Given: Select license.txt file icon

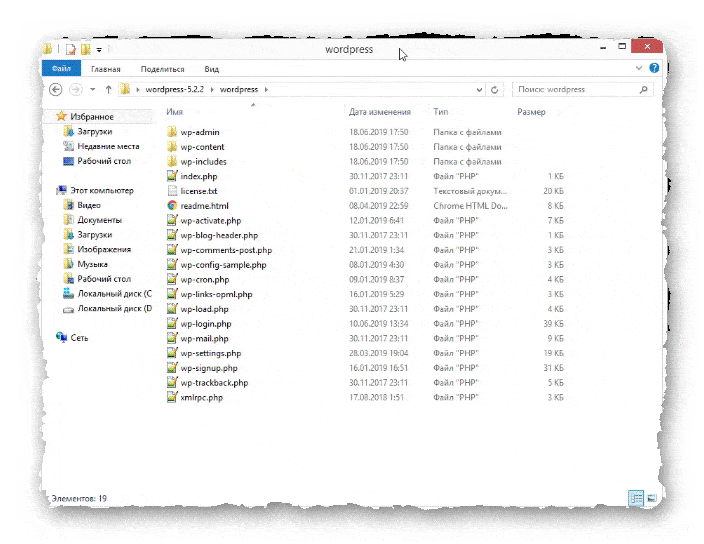Looking at the screenshot, I should click(x=172, y=191).
